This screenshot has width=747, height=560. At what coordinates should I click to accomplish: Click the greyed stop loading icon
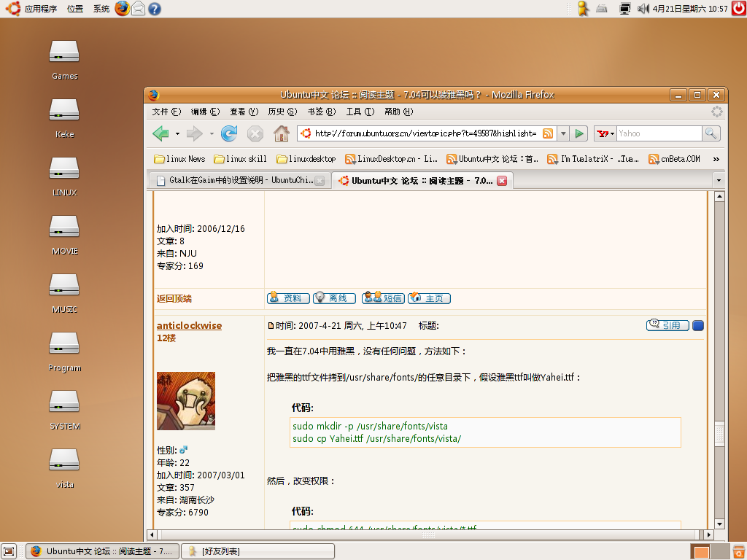click(255, 134)
